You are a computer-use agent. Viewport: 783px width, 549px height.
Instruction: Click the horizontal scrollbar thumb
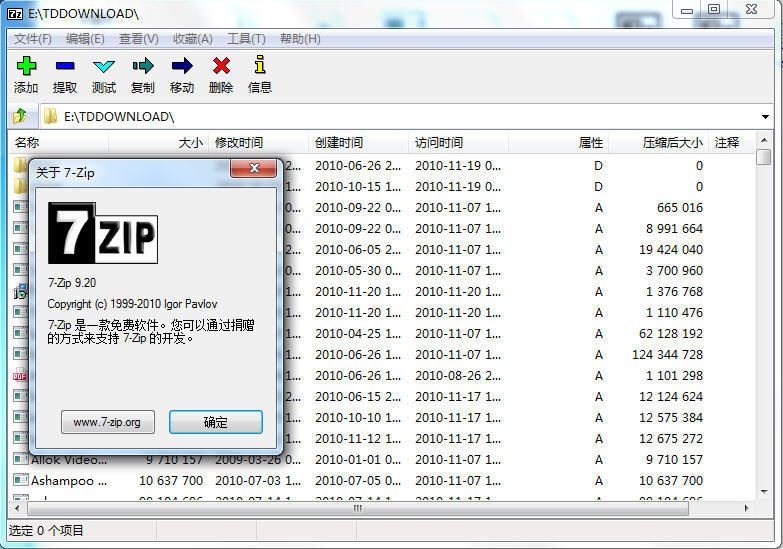[355, 508]
